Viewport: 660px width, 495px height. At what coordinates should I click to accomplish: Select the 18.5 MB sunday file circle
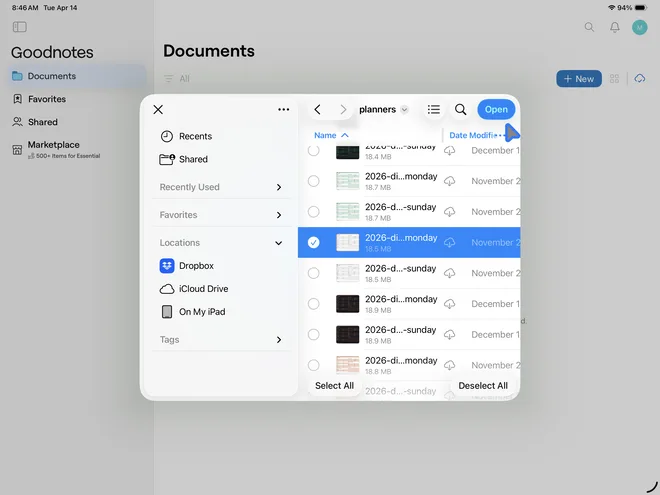point(314,273)
